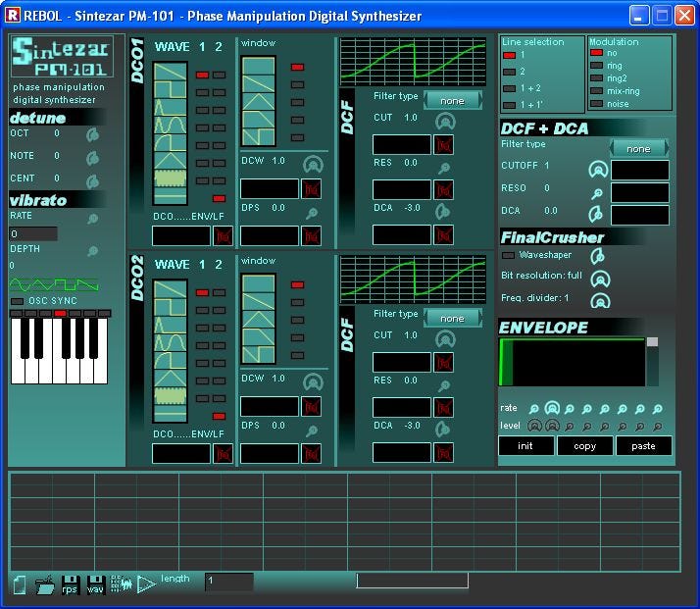The width and height of the screenshot is (700, 609).
Task: Click the leftmost black piano key
Action: coord(25,338)
